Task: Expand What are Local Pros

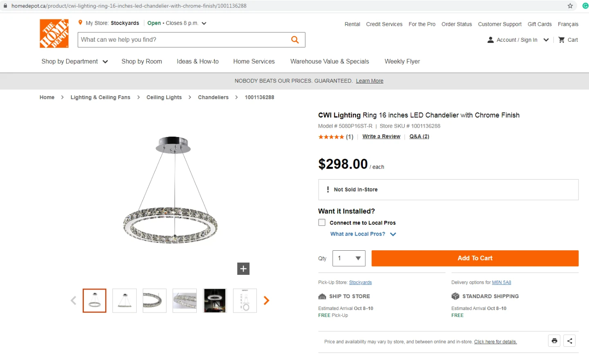Action: [363, 234]
